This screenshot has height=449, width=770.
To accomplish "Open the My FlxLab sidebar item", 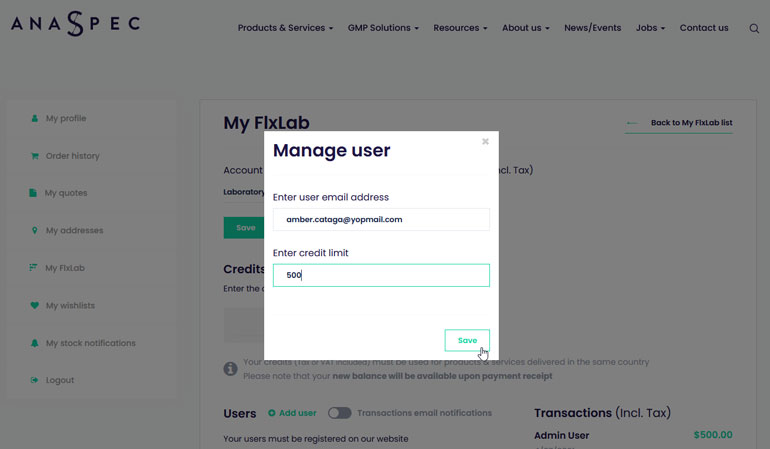I will 65,268.
